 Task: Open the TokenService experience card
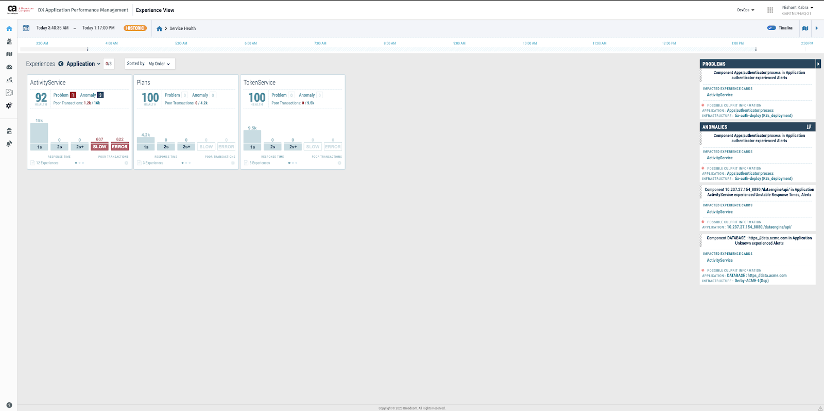259,82
